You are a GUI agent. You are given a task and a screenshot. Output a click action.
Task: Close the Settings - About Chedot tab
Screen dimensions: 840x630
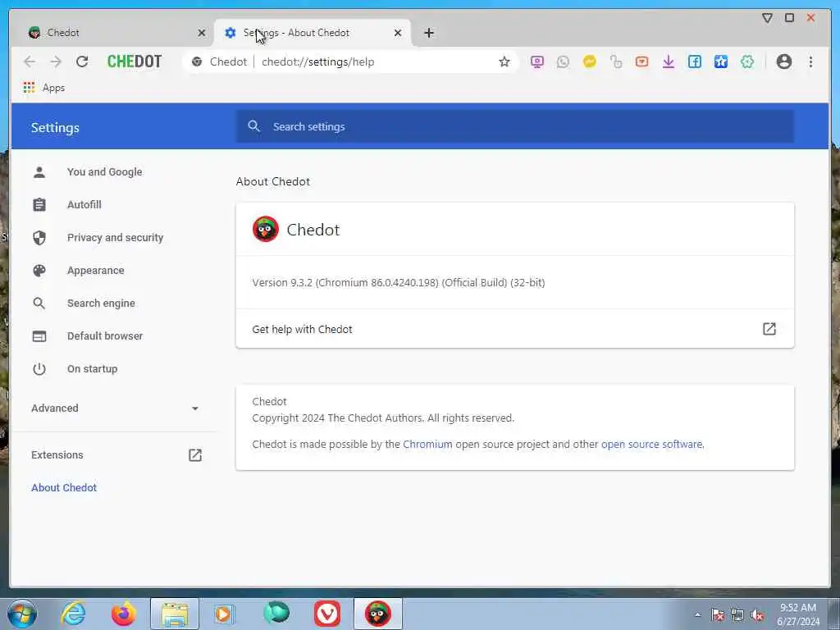coord(398,33)
